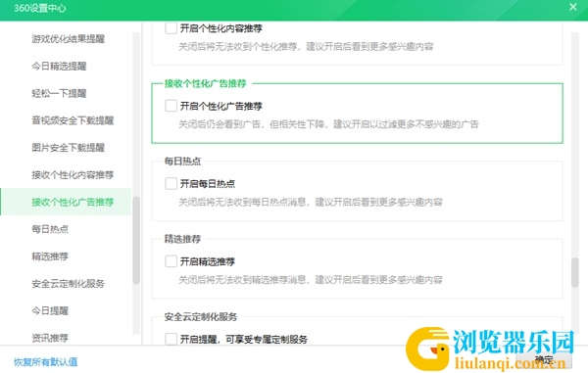Jump to 接收个性化内容推荐 sidebar item
This screenshot has width=588, height=373.
[x=73, y=174]
